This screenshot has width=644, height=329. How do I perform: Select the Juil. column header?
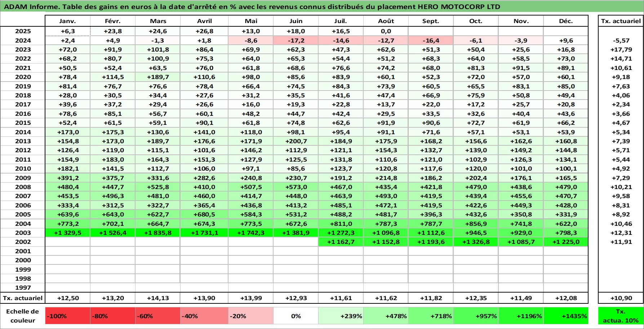(x=341, y=21)
